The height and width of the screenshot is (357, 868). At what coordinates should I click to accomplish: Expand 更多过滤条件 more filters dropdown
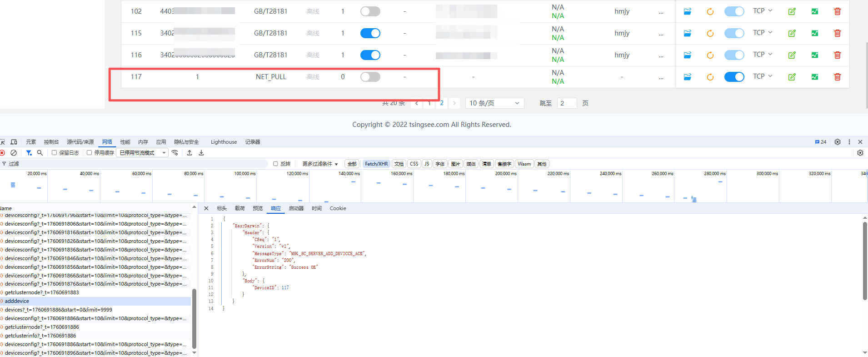[320, 164]
